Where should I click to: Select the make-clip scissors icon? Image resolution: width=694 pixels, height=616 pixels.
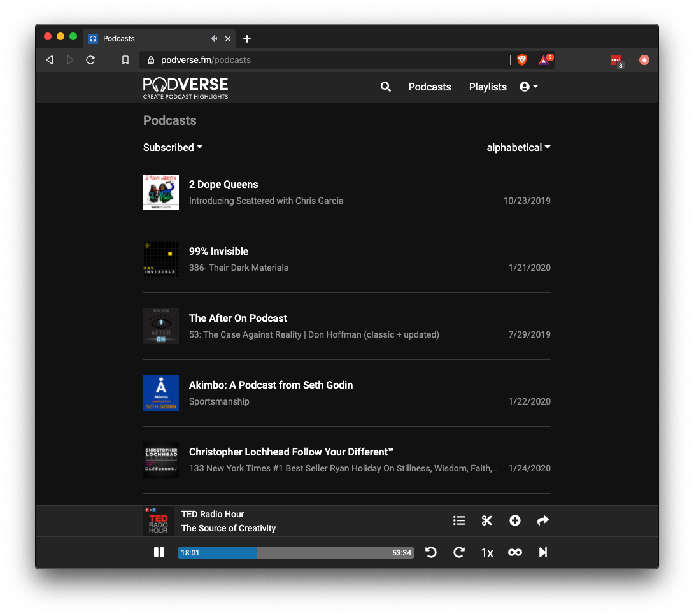click(487, 520)
